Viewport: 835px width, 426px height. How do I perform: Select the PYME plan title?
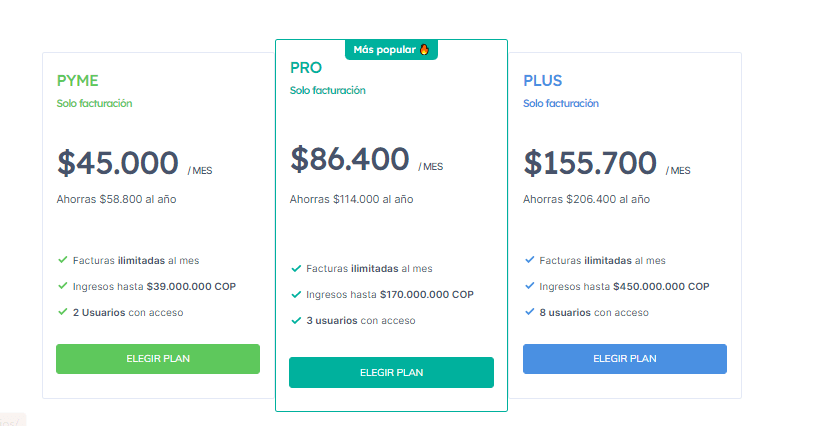click(78, 80)
